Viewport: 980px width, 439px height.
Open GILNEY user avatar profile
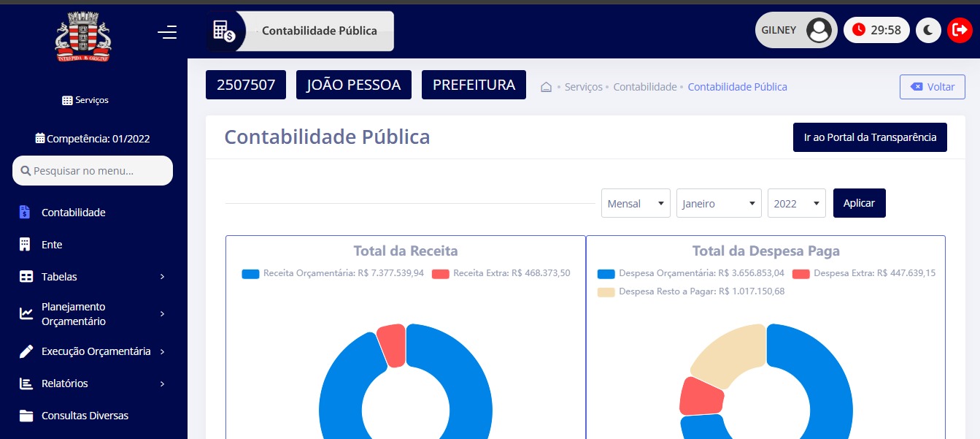point(819,30)
